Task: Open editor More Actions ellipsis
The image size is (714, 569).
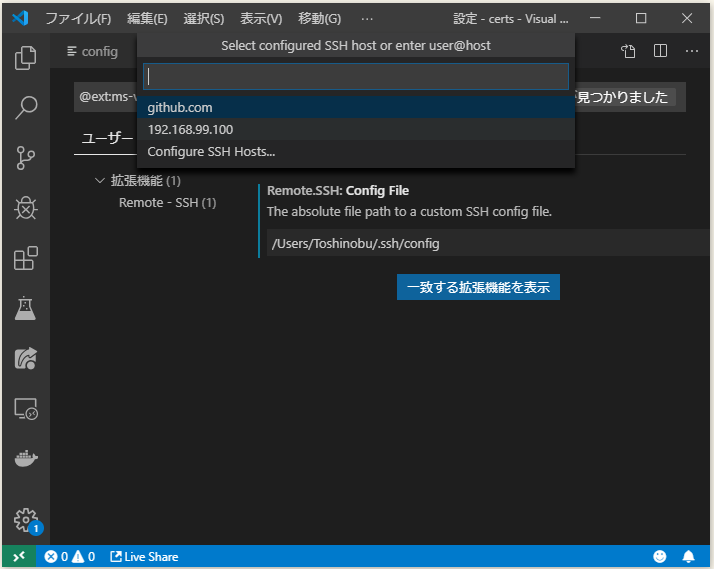Action: (692, 51)
